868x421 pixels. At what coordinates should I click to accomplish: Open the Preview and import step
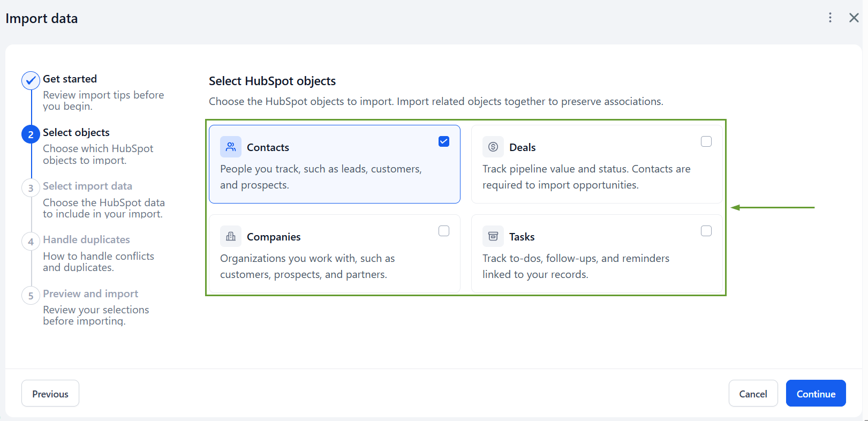(90, 294)
